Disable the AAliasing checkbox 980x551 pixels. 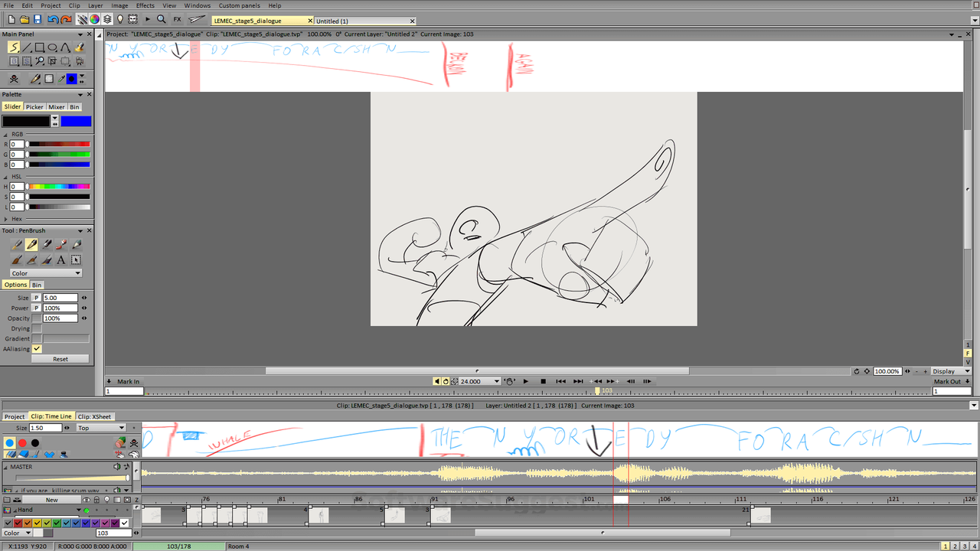coord(35,348)
